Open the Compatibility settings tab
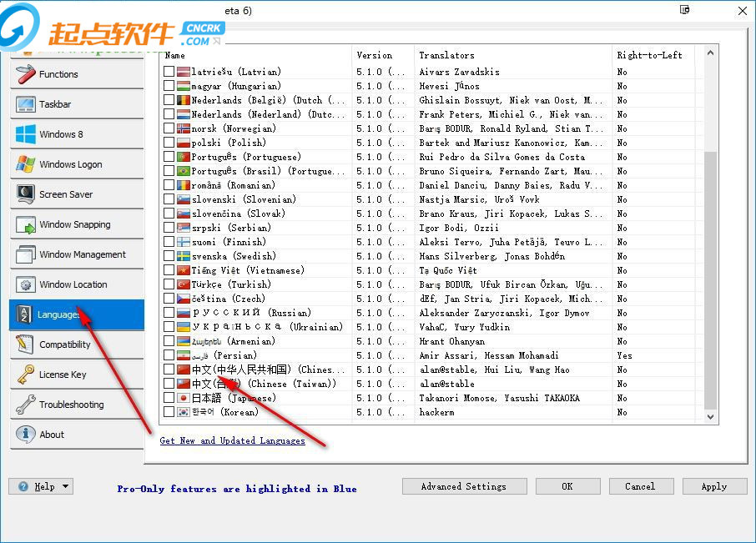Screen dimensions: 756x543 pyautogui.click(x=77, y=344)
